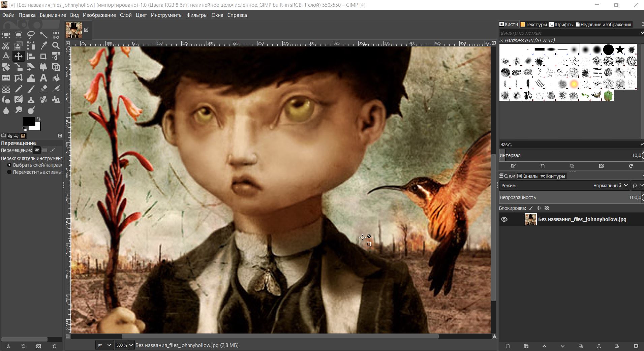Toggle lock position and size of layer
The image size is (644, 351).
coord(539,208)
